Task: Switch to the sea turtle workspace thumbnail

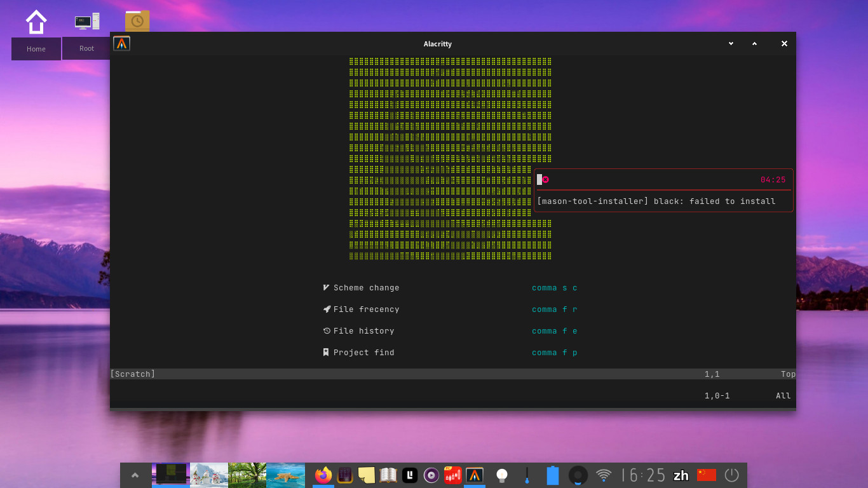Action: [286, 475]
